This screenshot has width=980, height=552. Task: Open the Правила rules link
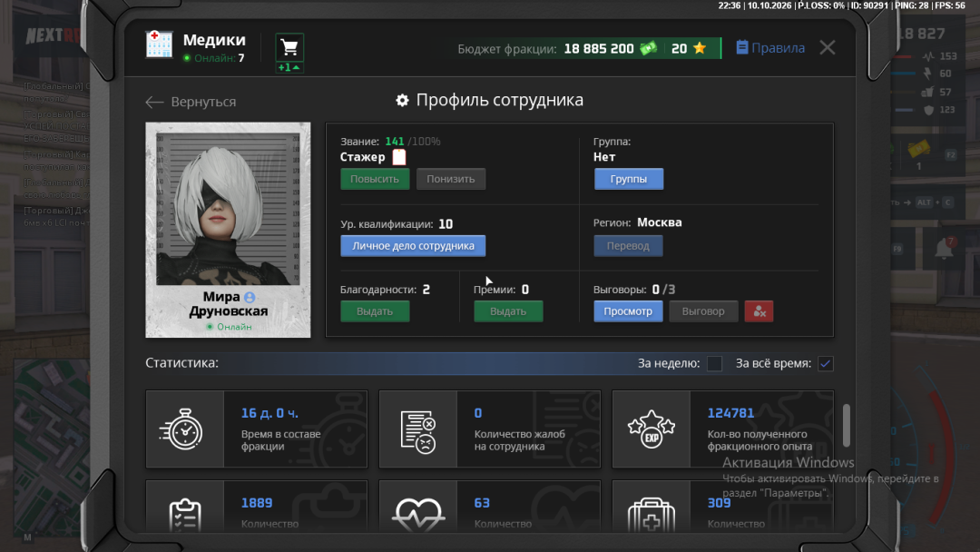point(770,47)
